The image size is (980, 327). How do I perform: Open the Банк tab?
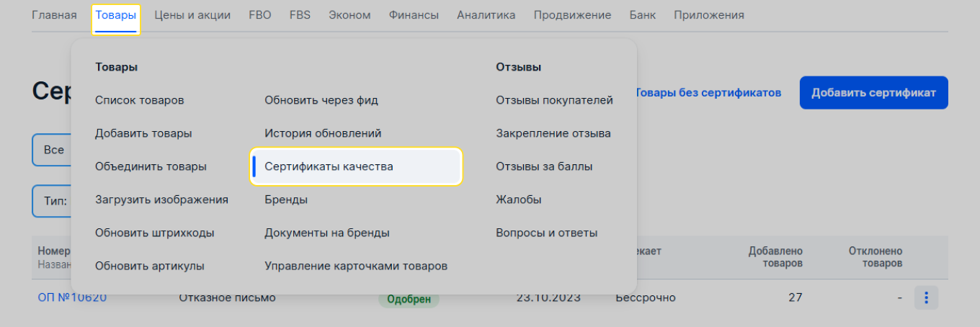coord(643,15)
